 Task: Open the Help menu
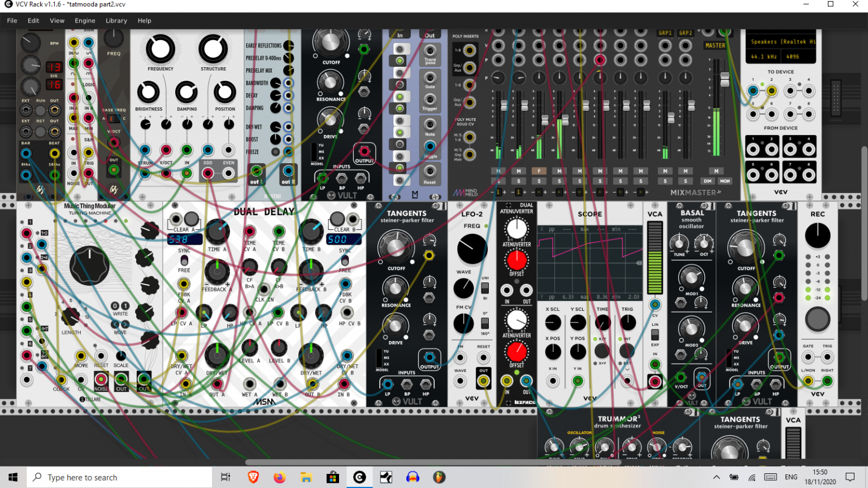coord(144,20)
